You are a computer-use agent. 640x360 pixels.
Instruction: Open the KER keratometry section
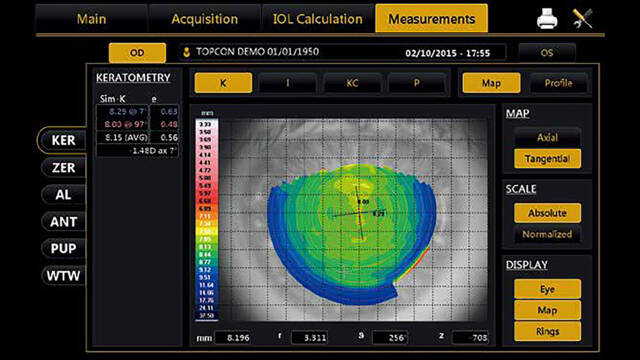(63, 140)
